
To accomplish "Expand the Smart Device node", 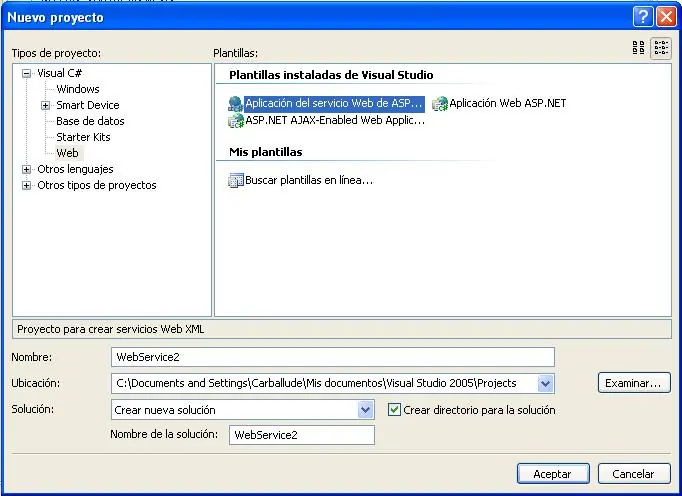I will pos(46,105).
